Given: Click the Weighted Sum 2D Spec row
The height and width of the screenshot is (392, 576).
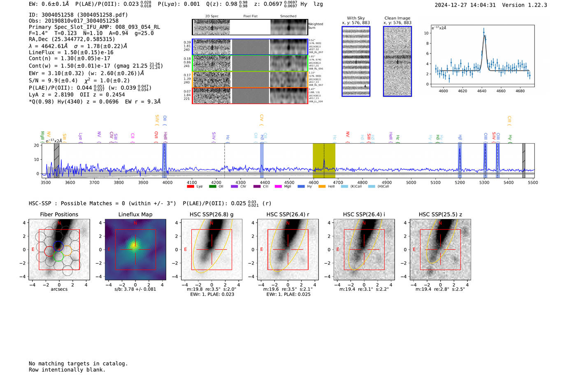Looking at the screenshot, I should coord(250,27).
